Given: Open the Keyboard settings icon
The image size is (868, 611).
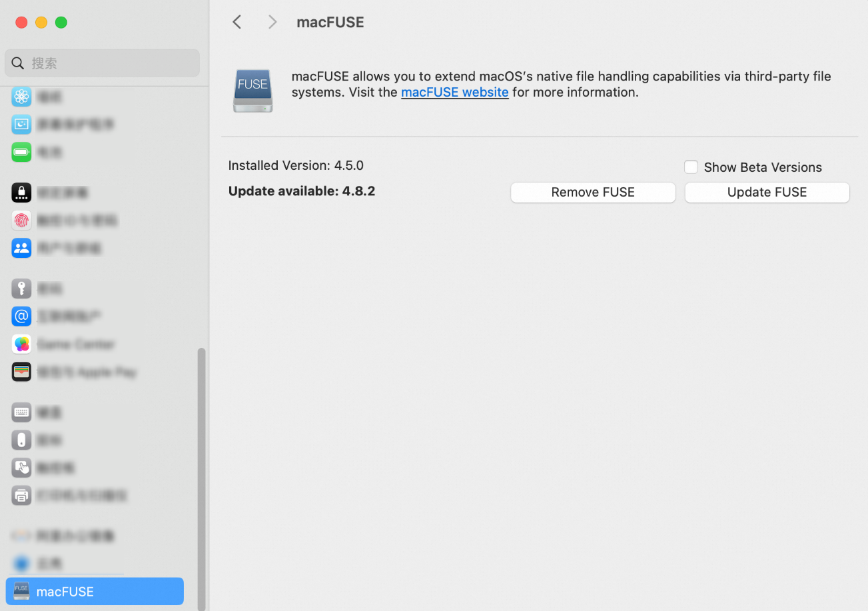Looking at the screenshot, I should point(21,412).
